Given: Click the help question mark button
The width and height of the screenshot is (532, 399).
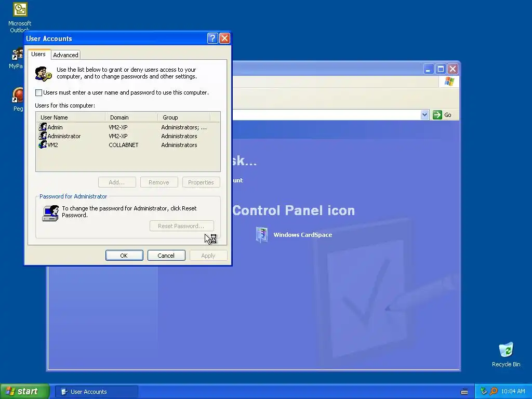Looking at the screenshot, I should tap(212, 38).
